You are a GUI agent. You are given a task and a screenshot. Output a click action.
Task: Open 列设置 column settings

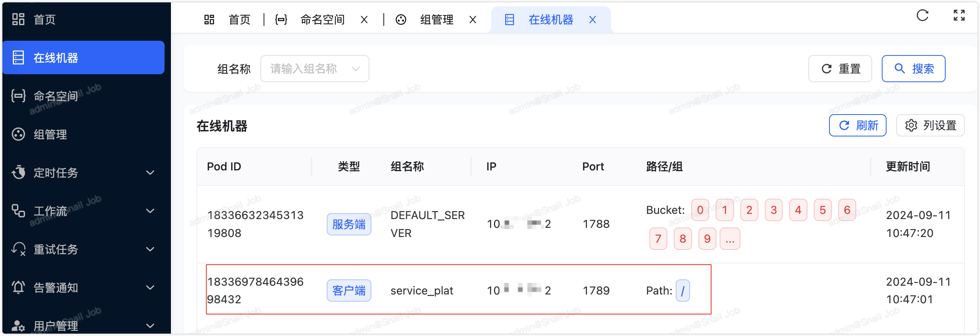click(930, 125)
